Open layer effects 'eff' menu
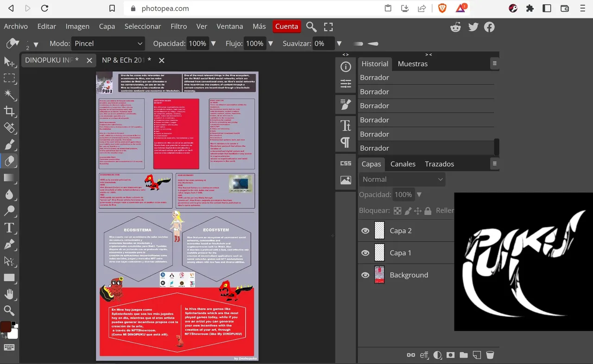The image size is (593, 364). 424,355
